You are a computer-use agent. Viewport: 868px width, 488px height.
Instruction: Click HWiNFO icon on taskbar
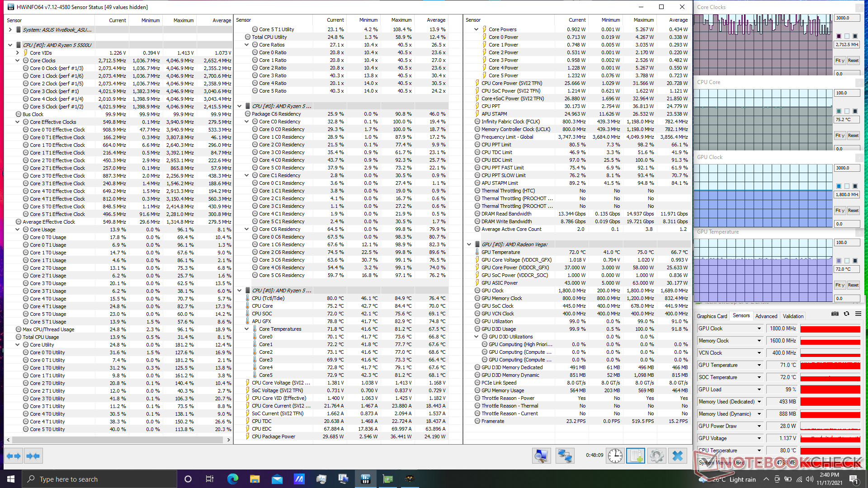pyautogui.click(x=365, y=479)
